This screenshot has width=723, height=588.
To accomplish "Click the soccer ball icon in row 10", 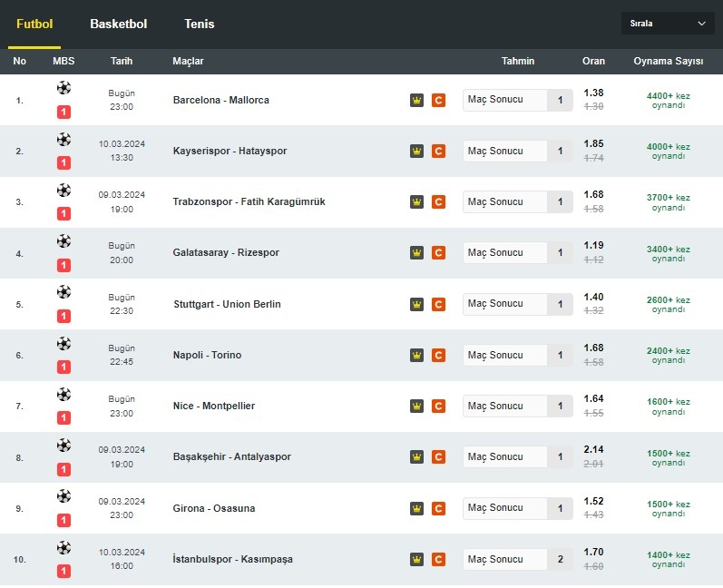I will tap(64, 547).
